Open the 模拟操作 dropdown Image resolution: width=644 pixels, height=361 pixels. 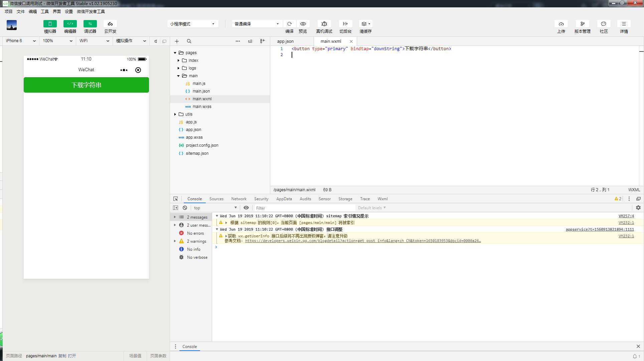(131, 41)
